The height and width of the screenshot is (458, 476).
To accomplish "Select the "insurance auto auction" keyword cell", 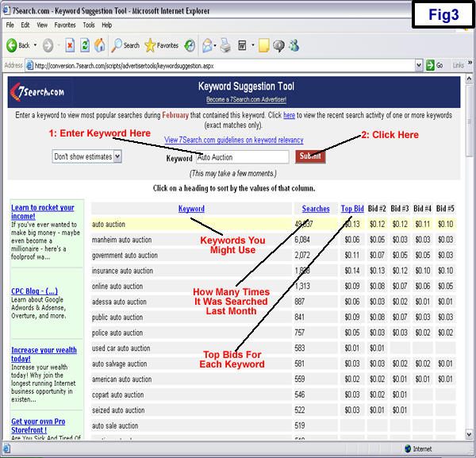I will (x=191, y=271).
